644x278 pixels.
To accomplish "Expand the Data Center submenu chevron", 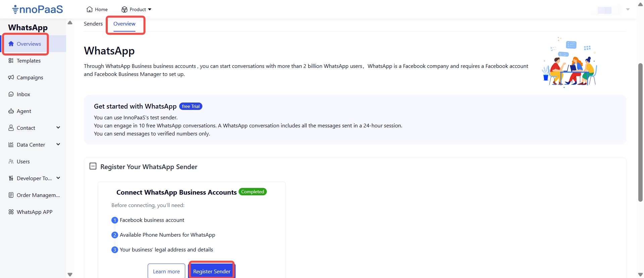I will tap(58, 144).
